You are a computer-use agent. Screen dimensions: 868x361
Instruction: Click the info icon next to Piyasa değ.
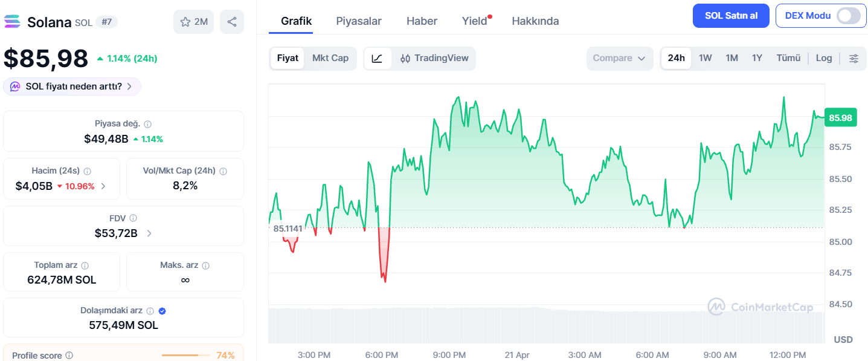(148, 124)
